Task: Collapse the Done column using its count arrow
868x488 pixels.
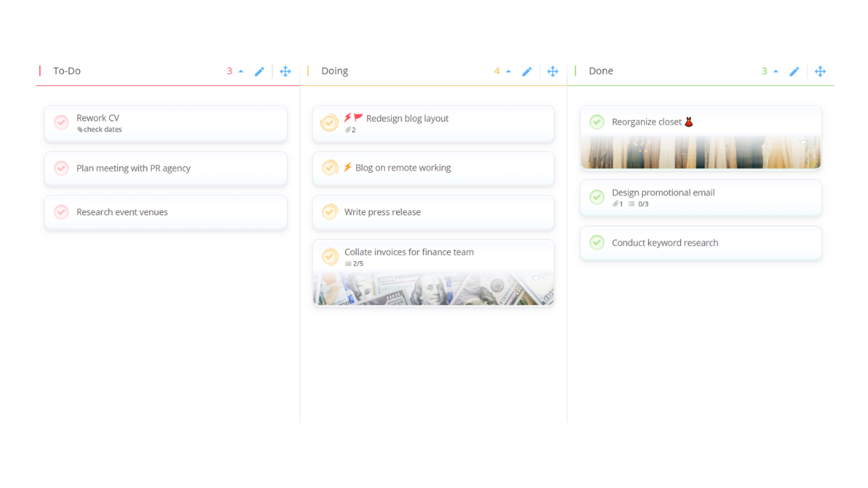Action: coord(776,71)
